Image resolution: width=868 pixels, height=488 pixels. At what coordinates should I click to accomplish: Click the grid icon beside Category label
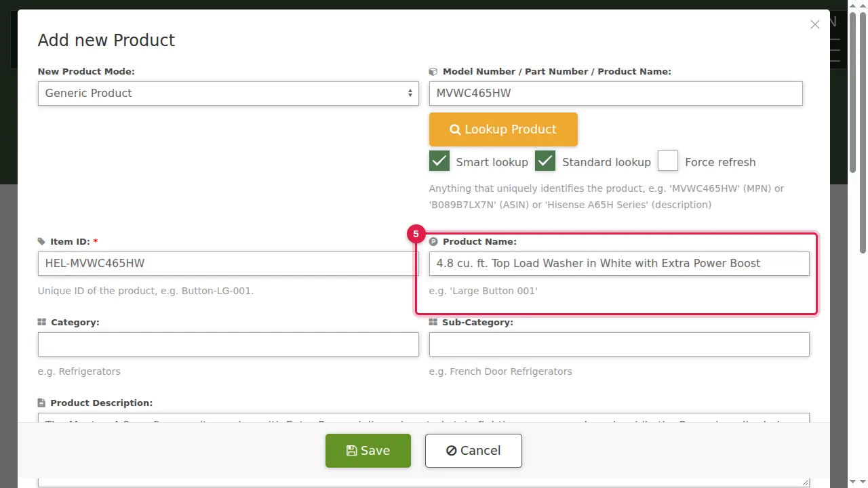(42, 323)
